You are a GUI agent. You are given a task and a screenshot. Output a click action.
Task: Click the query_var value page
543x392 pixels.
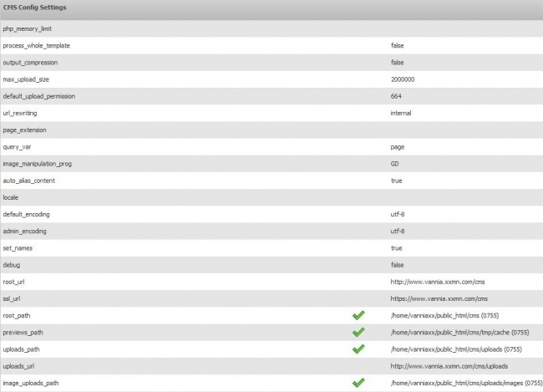[x=398, y=146]
